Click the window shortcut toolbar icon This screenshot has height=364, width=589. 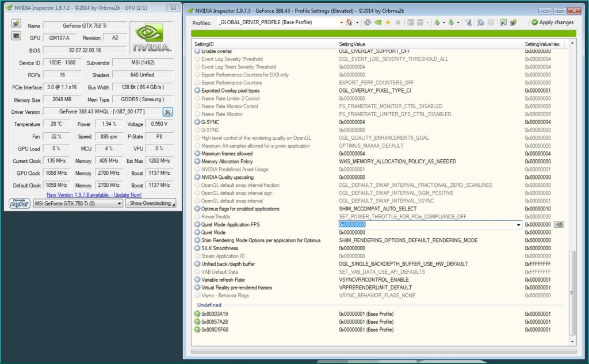tap(503, 22)
